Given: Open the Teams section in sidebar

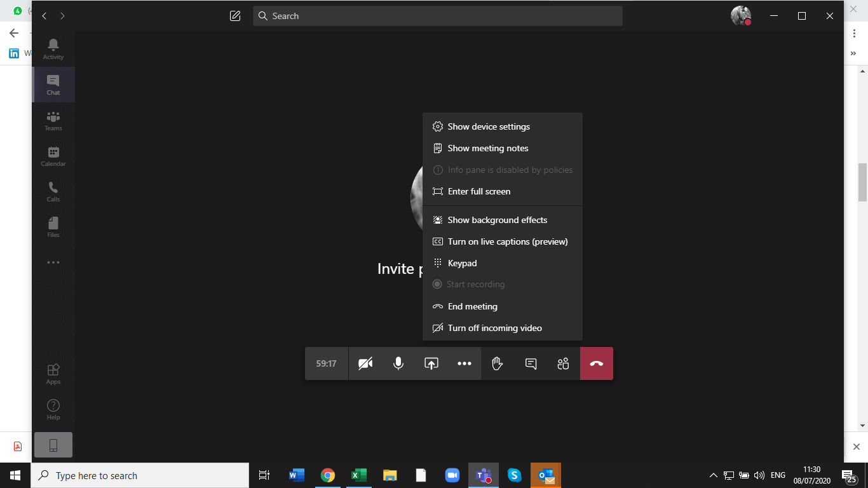Looking at the screenshot, I should point(53,120).
